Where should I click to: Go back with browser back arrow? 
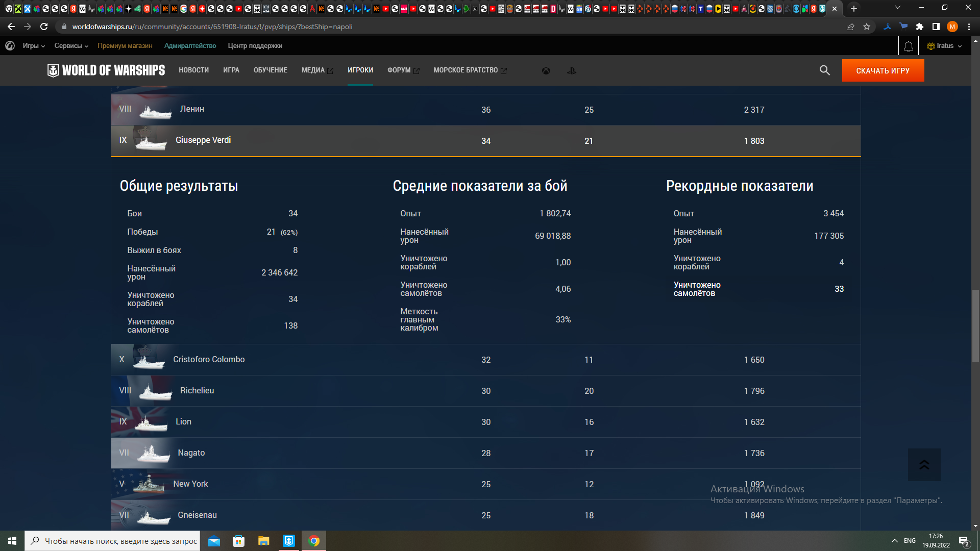pyautogui.click(x=11, y=27)
